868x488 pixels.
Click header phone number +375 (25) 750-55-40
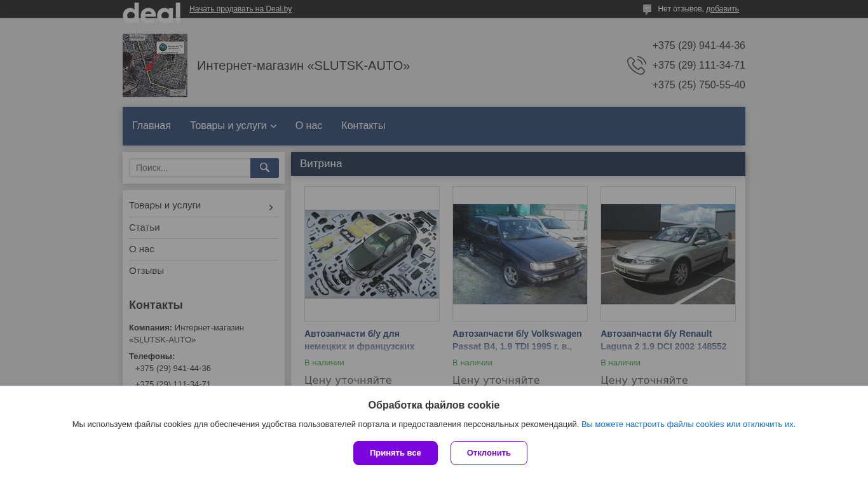click(698, 85)
